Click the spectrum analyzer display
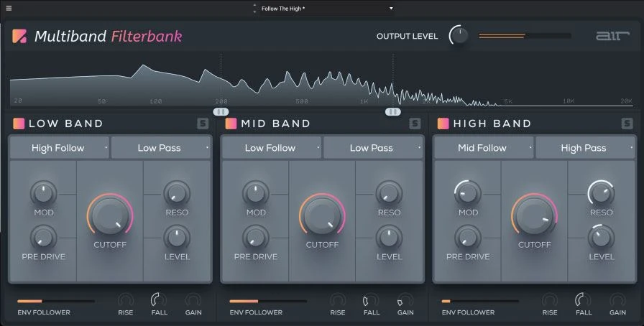This screenshot has width=644, height=326. click(322, 80)
